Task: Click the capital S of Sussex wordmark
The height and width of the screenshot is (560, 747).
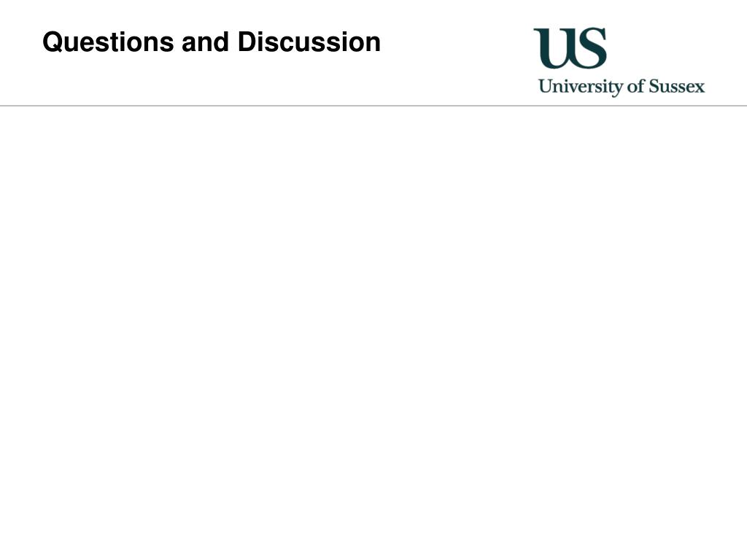Action: [654, 86]
